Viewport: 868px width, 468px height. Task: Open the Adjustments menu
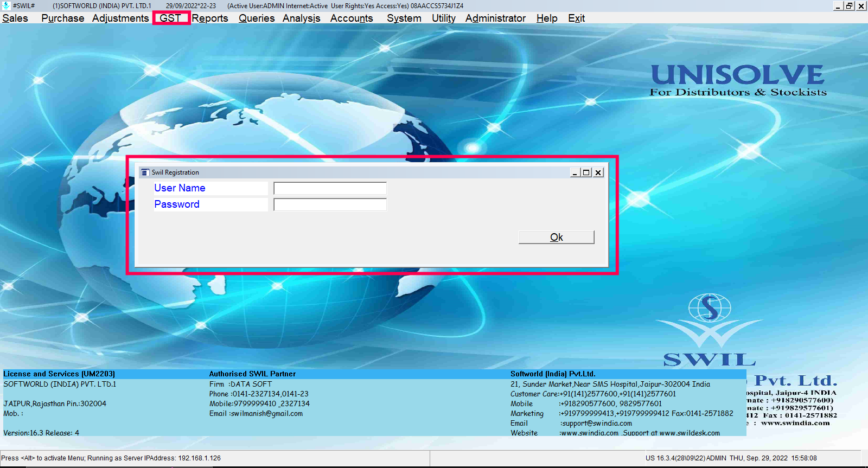(120, 18)
